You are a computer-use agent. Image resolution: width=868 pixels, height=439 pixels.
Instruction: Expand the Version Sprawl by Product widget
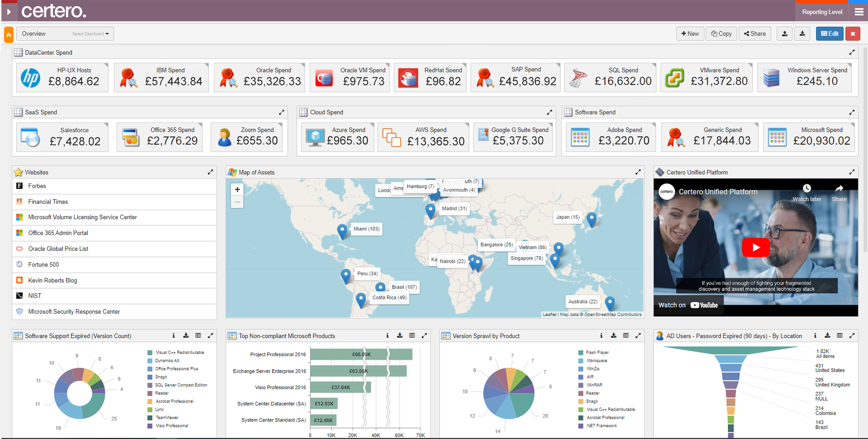638,335
